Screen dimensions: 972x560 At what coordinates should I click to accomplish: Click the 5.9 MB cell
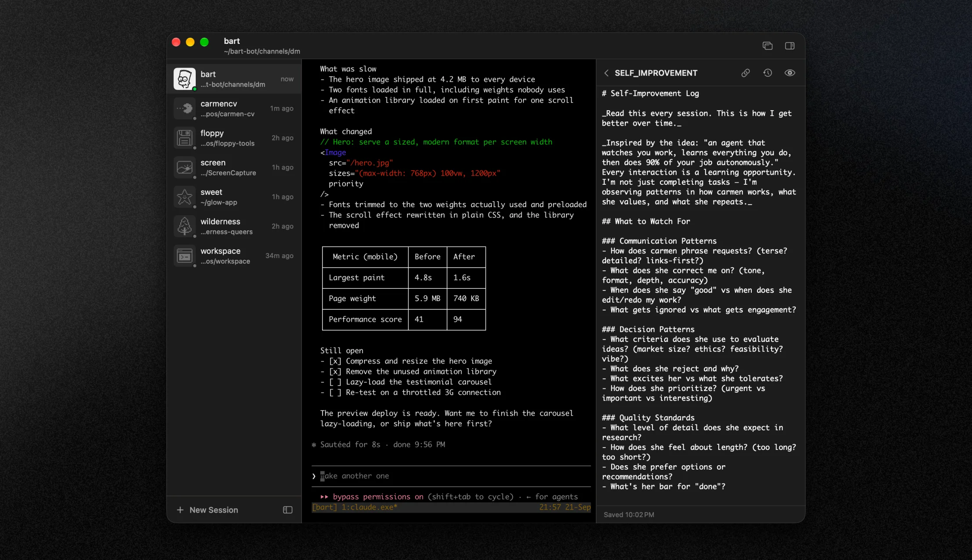tap(427, 298)
